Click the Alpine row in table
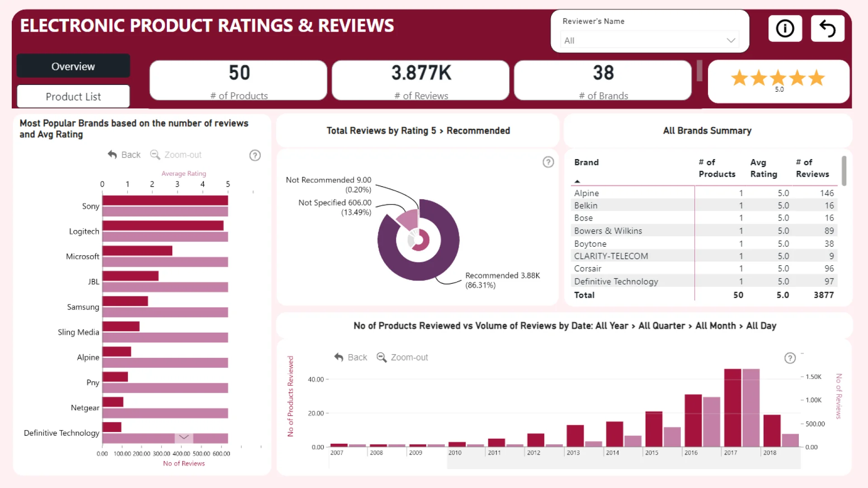The height and width of the screenshot is (488, 868). click(704, 193)
